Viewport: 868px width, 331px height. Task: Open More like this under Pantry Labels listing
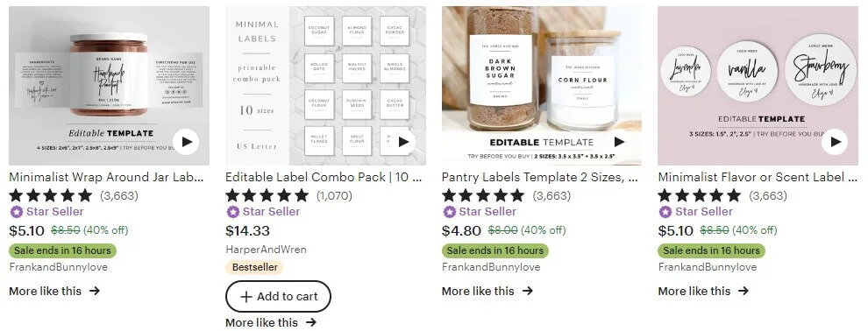pos(487,291)
